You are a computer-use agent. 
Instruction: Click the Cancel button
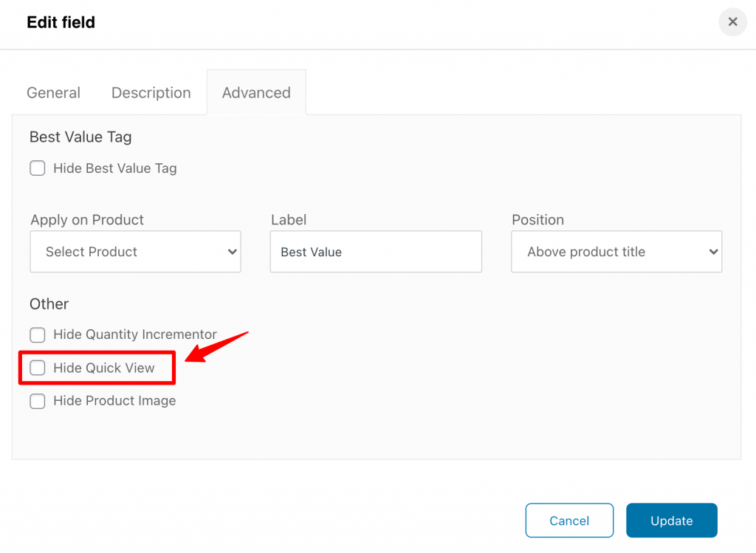point(569,521)
